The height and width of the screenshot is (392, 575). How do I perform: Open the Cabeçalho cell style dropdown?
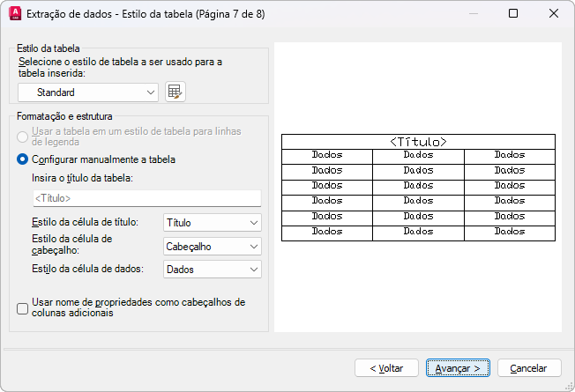(x=213, y=248)
